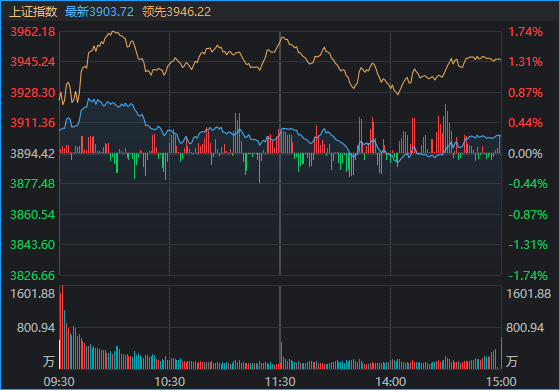Click the 3894.42 baseline price label
560x390 pixels.
click(x=33, y=154)
